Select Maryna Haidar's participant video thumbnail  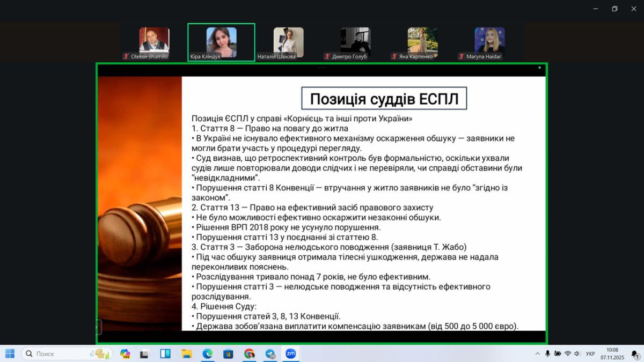pyautogui.click(x=489, y=43)
